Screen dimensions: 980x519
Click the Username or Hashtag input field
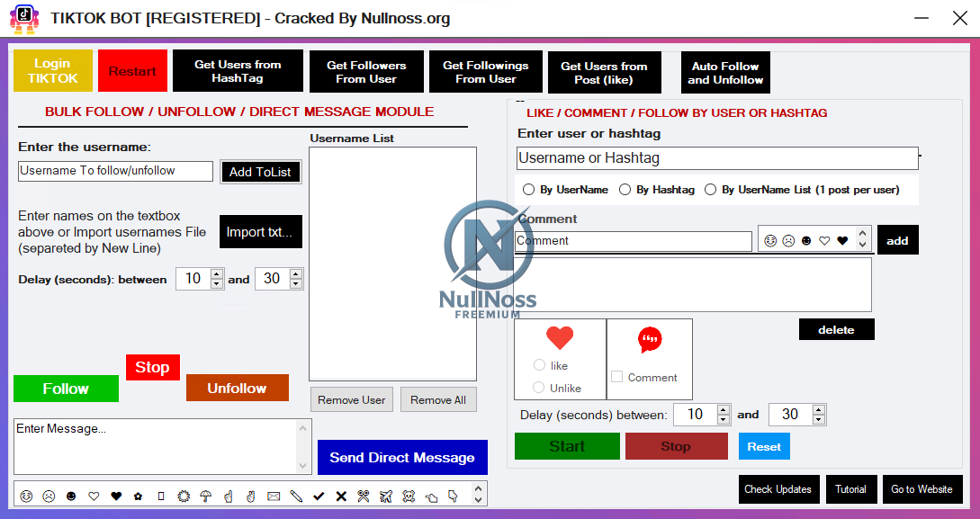pos(715,158)
